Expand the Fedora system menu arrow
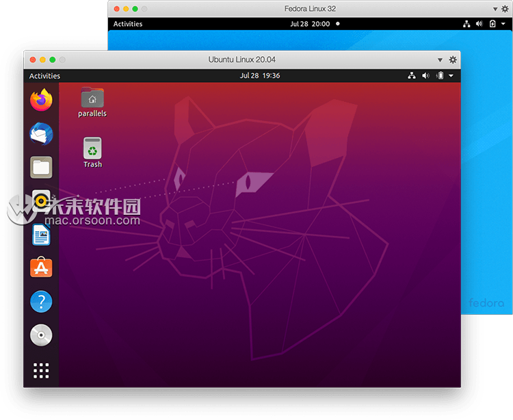The width and height of the screenshot is (513, 420). [503, 24]
